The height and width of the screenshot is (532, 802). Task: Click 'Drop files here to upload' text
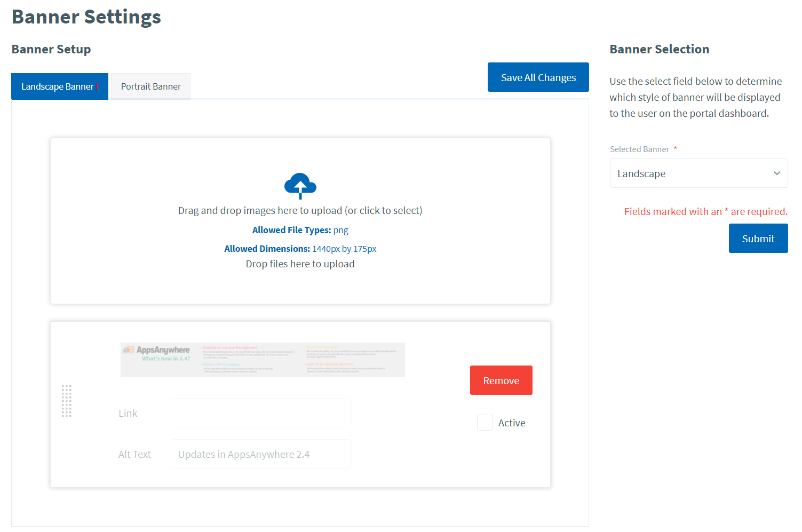click(300, 264)
